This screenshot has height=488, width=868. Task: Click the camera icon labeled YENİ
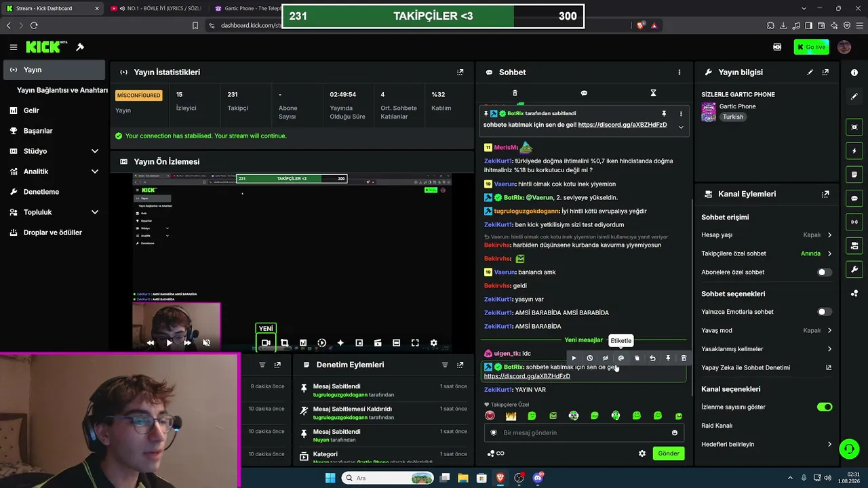(x=266, y=343)
